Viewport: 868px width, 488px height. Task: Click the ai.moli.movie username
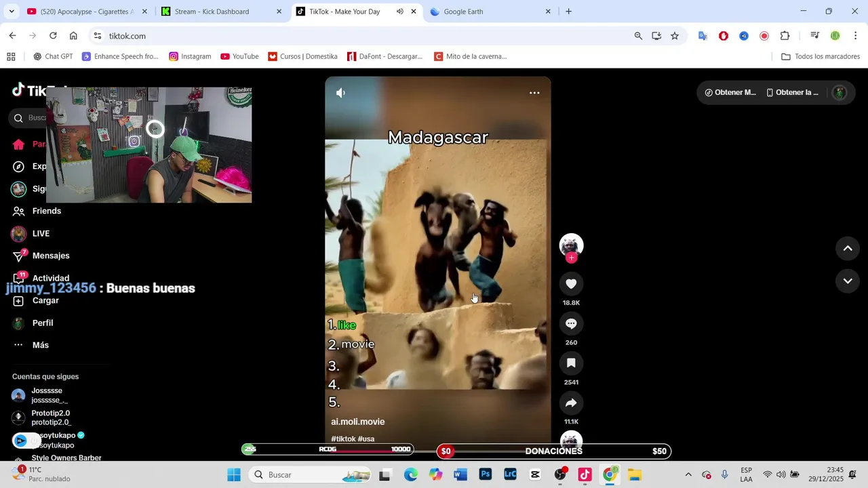[x=358, y=422]
